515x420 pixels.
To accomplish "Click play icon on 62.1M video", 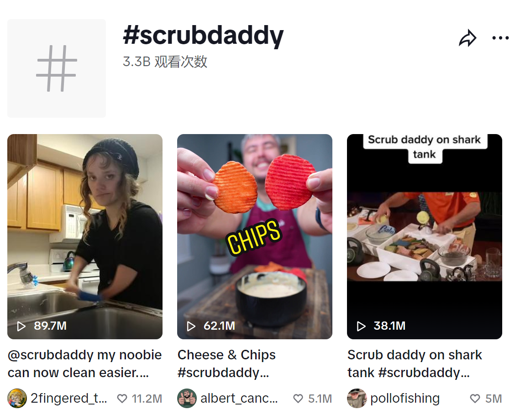I will click(x=191, y=326).
